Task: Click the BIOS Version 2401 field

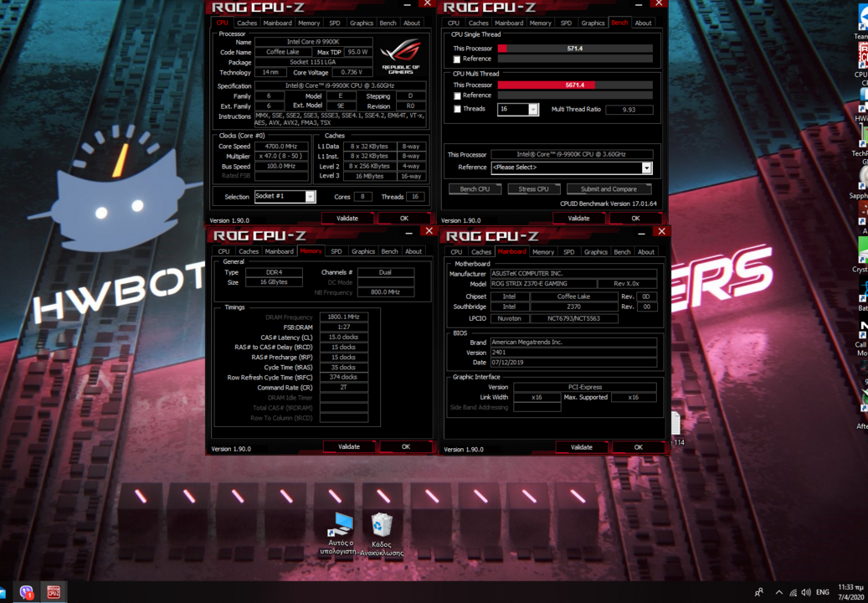Action: [573, 352]
